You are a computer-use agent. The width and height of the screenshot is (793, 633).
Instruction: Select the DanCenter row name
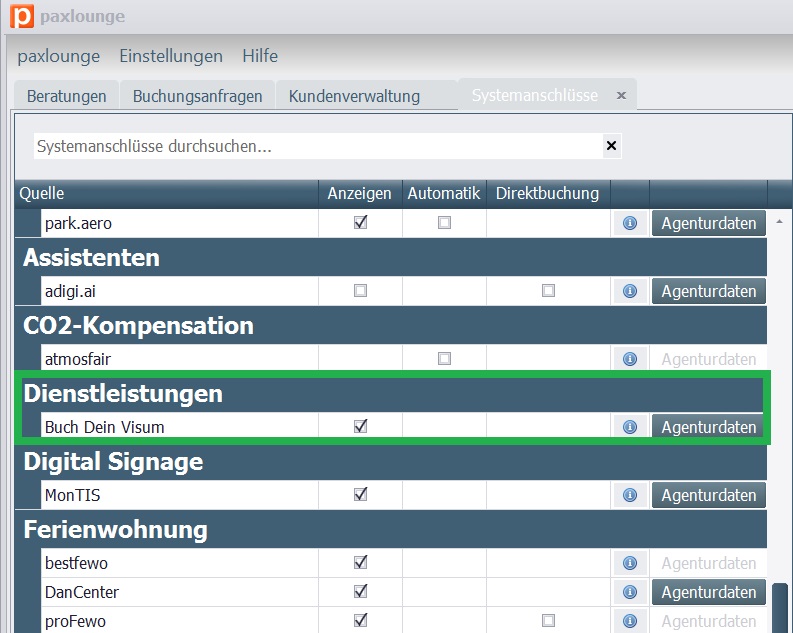pos(82,592)
